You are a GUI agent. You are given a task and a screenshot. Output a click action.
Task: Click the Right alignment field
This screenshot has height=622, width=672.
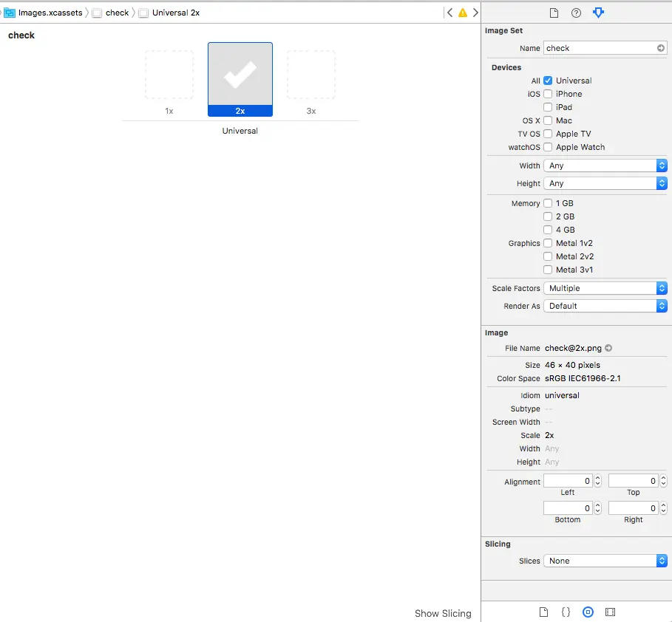point(633,508)
